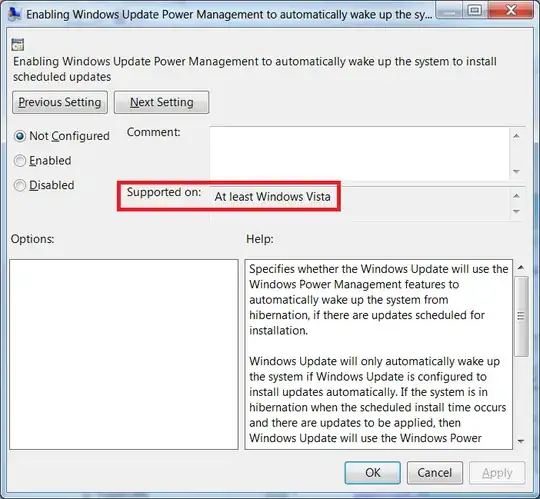This screenshot has height=499, width=540.
Task: Click the 'Help:' label
Action: [260, 239]
